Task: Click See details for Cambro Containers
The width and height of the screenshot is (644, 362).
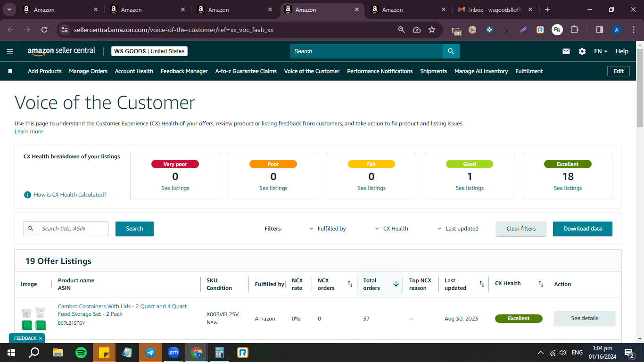Action: [585, 318]
